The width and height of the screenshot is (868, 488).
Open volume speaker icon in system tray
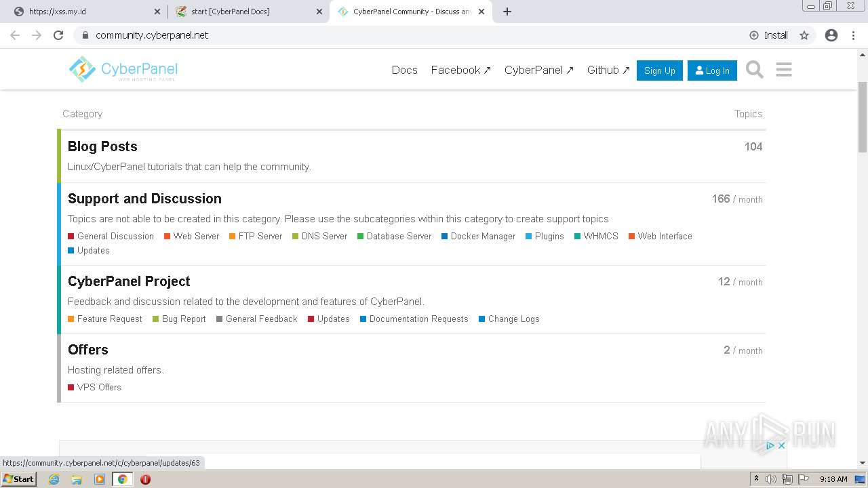coord(771,479)
